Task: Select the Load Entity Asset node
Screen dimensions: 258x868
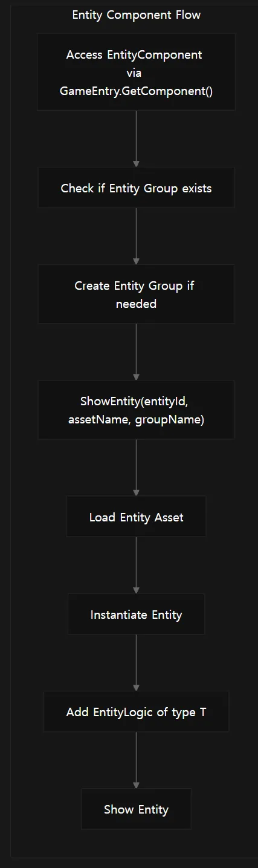Action: pyautogui.click(x=136, y=517)
